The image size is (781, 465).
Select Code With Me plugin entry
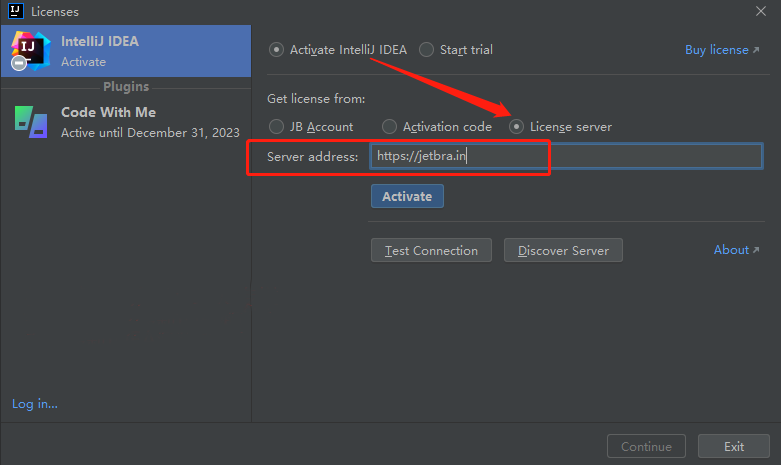pyautogui.click(x=126, y=122)
